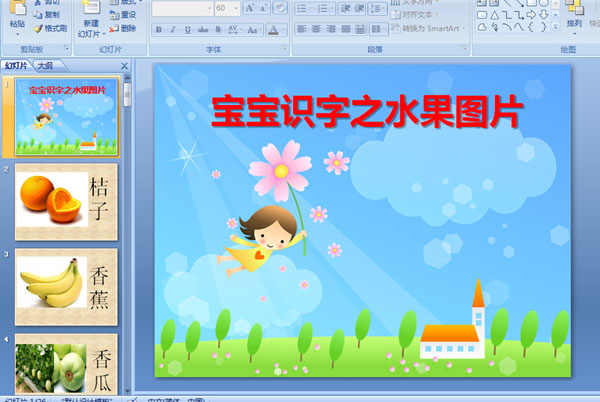Toggle underline formatting
The height and width of the screenshot is (402, 600).
pos(188,30)
